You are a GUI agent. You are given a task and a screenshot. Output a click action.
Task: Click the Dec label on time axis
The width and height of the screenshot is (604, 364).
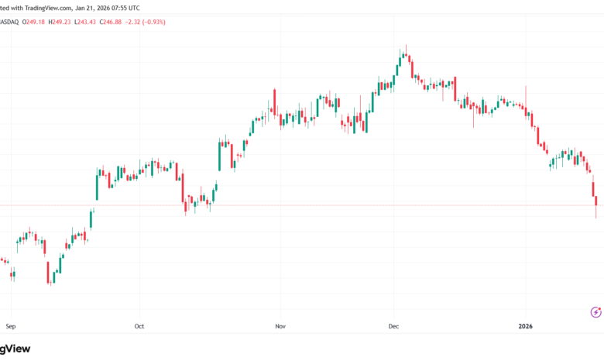point(393,326)
